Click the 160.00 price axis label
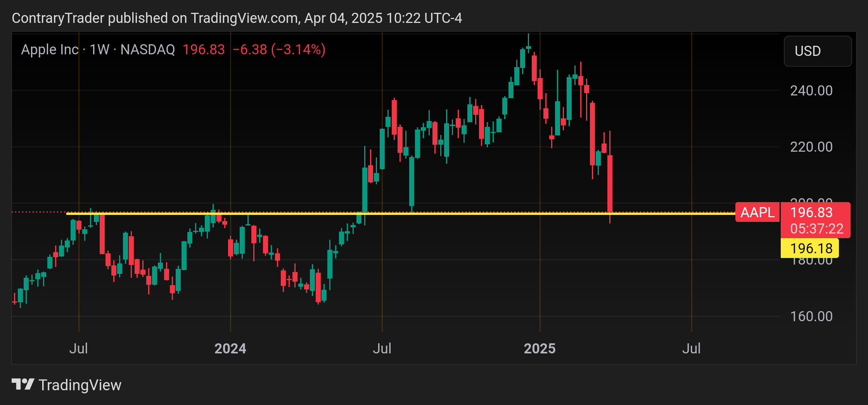868x405 pixels. (811, 316)
